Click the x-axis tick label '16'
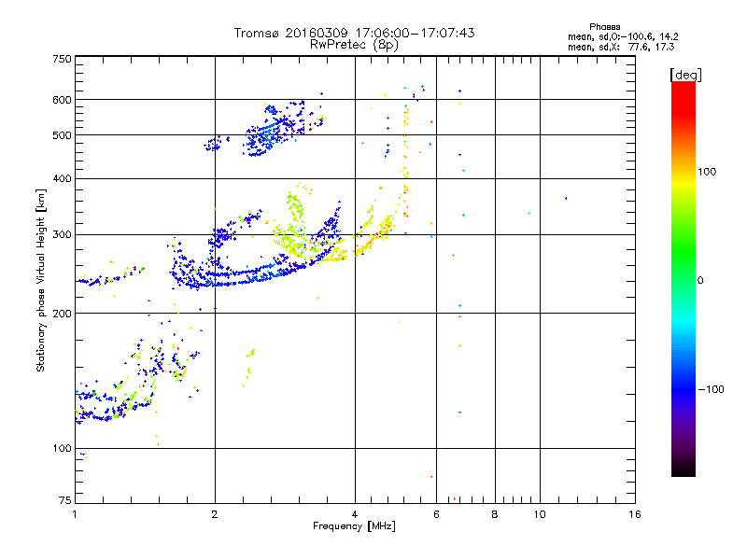Image resolution: width=747 pixels, height=560 pixels. (x=635, y=514)
